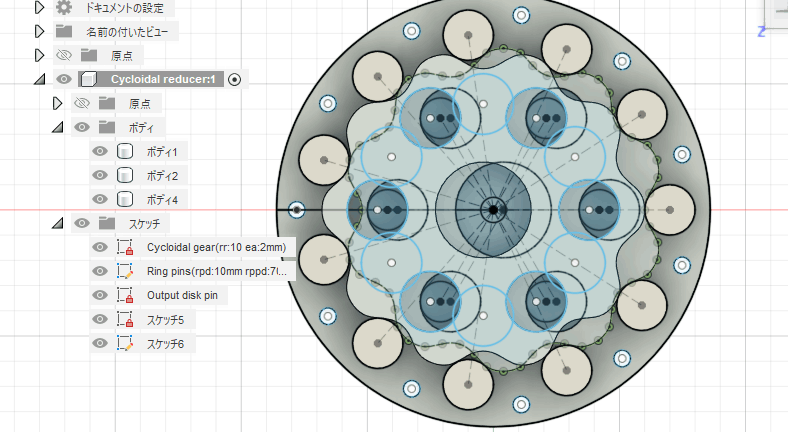Click the Ring pins sketch icon

pyautogui.click(x=125, y=271)
